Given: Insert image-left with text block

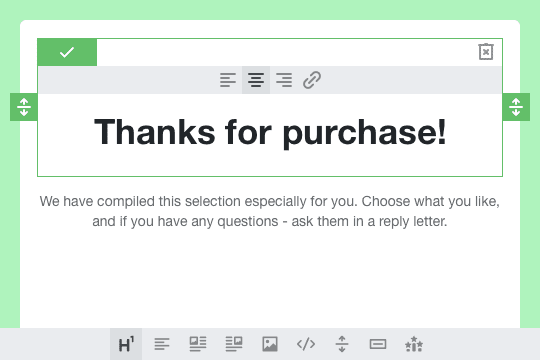Looking at the screenshot, I should click(198, 344).
